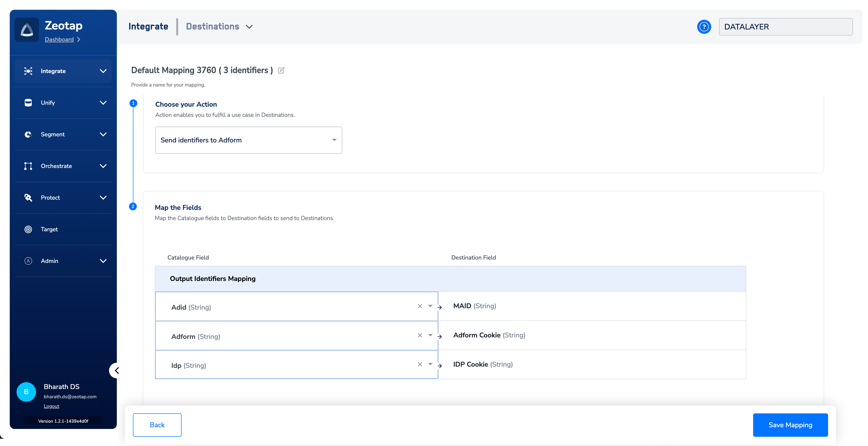Open the Send identifiers to Adform dropdown
The height and width of the screenshot is (446, 868).
click(x=248, y=140)
